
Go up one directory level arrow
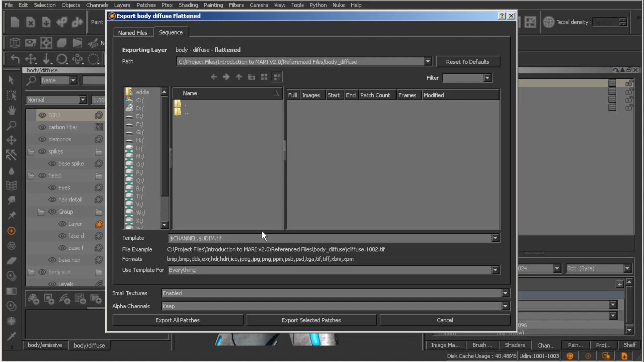[239, 77]
